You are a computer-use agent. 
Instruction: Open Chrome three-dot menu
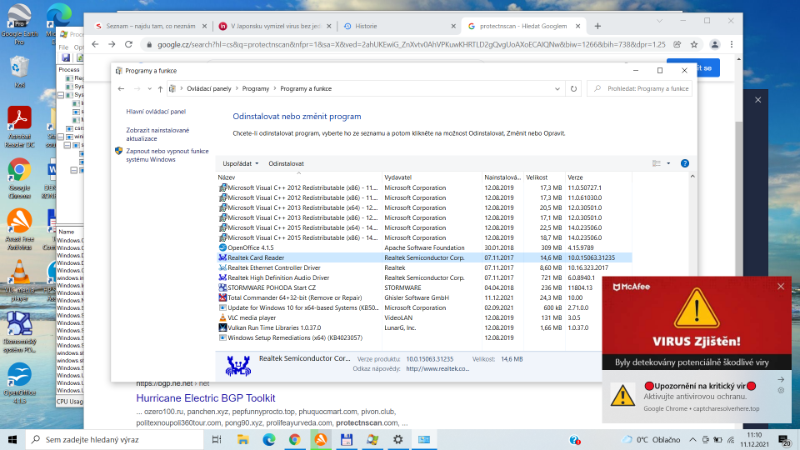tap(732, 44)
